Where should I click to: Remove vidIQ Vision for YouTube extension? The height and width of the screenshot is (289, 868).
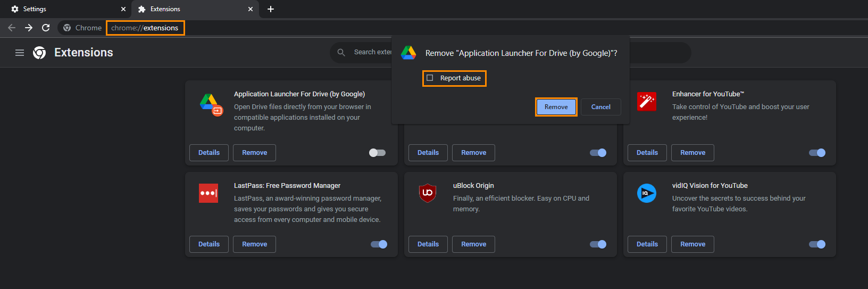[693, 244]
